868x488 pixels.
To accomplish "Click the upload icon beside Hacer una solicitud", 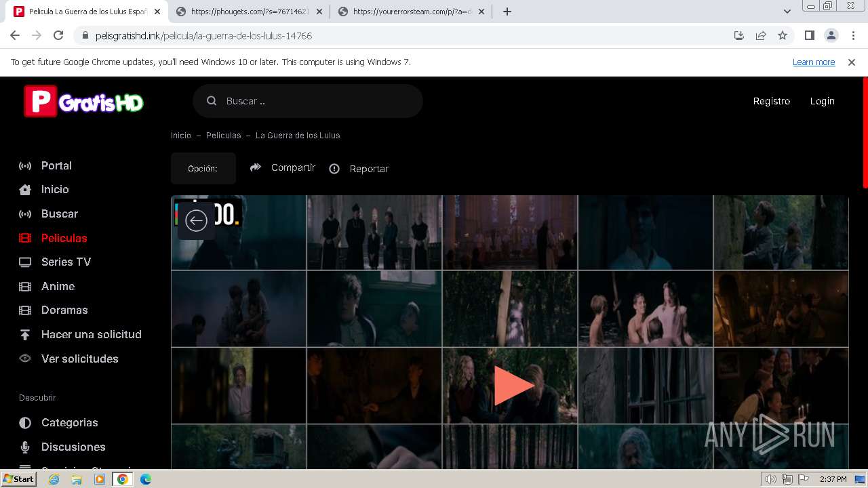I will [25, 335].
